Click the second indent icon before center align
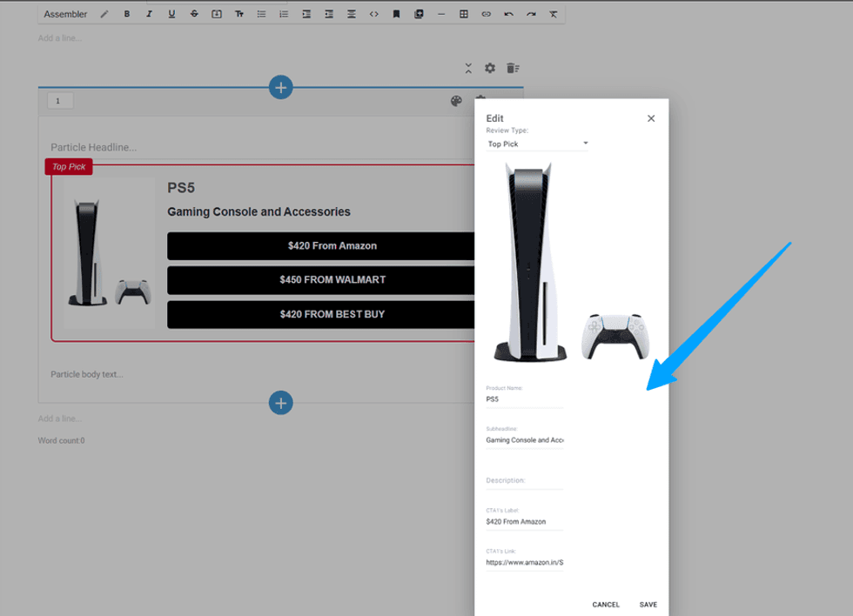The image size is (853, 616). tap(329, 14)
